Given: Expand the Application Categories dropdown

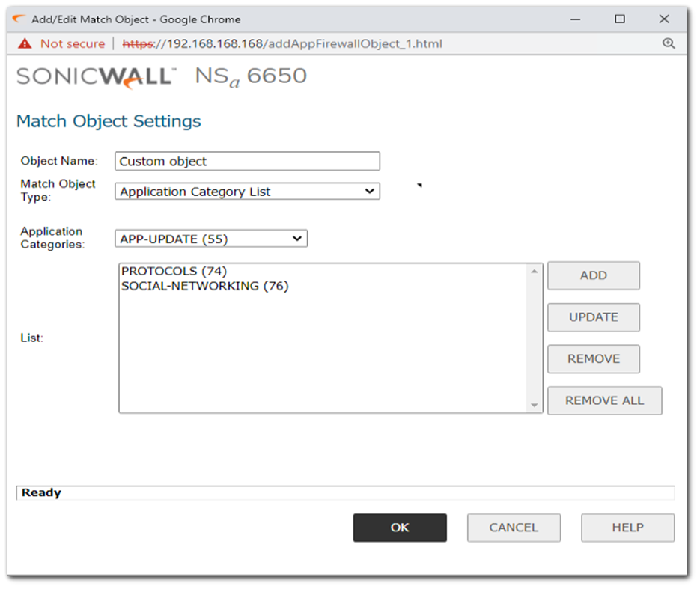Looking at the screenshot, I should click(x=211, y=239).
